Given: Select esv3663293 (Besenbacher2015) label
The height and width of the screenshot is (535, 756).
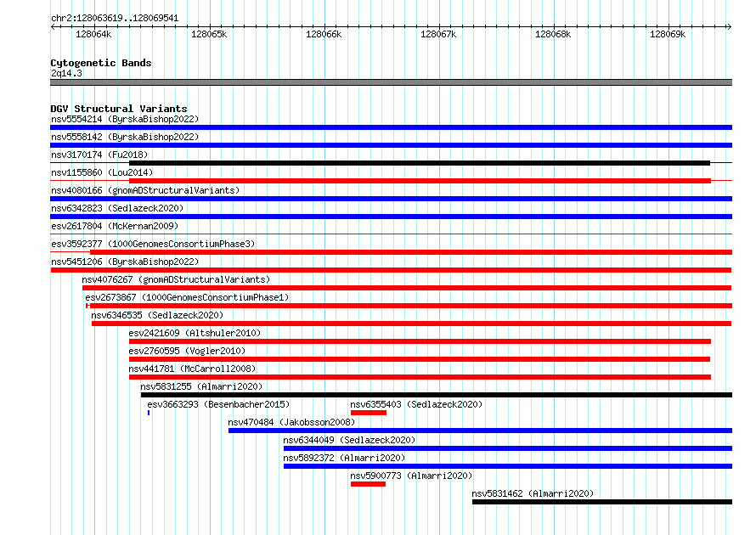Looking at the screenshot, I should click(218, 404).
